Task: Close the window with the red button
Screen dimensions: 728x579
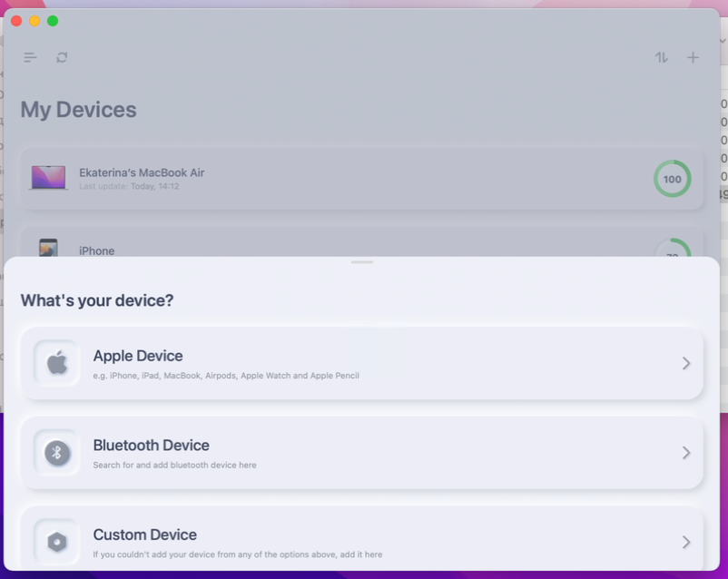Action: click(x=16, y=21)
